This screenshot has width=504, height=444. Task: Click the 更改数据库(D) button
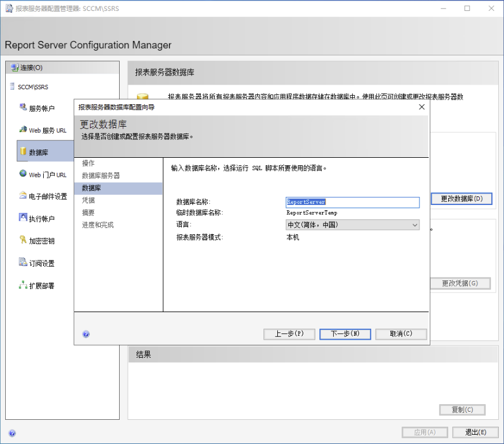tap(461, 199)
